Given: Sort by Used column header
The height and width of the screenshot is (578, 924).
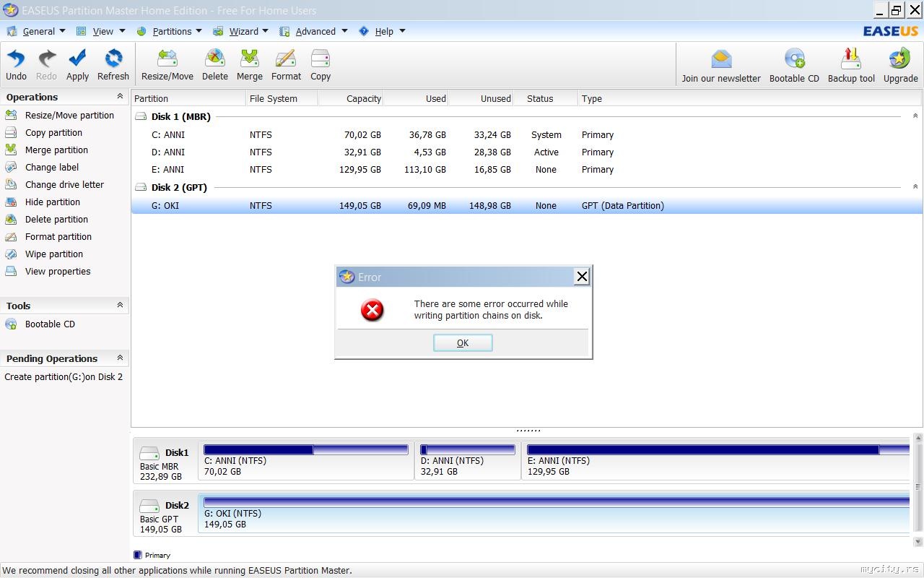Looking at the screenshot, I should (x=416, y=98).
